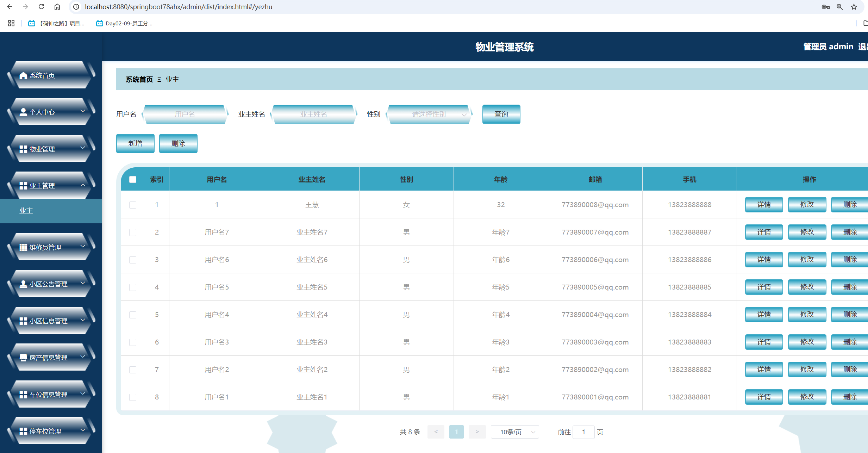Click the 查询 search button
This screenshot has width=868, height=453.
[x=501, y=114]
